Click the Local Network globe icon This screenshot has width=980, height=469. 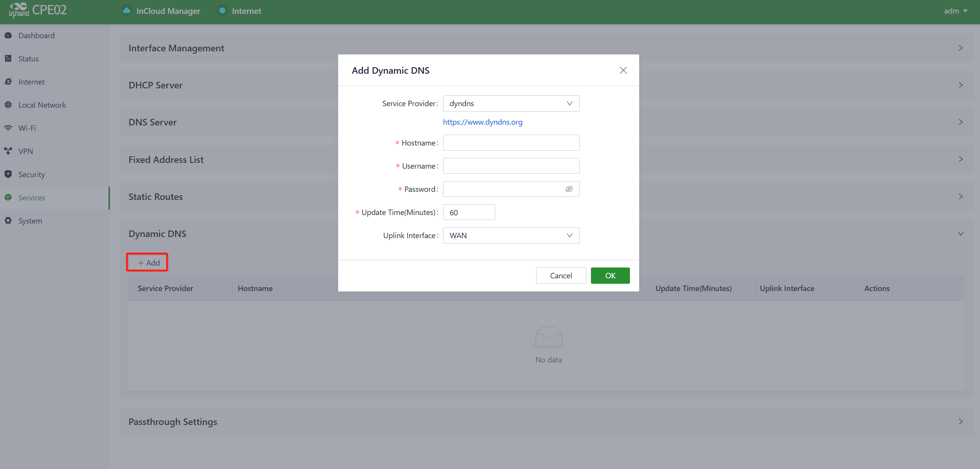point(8,105)
